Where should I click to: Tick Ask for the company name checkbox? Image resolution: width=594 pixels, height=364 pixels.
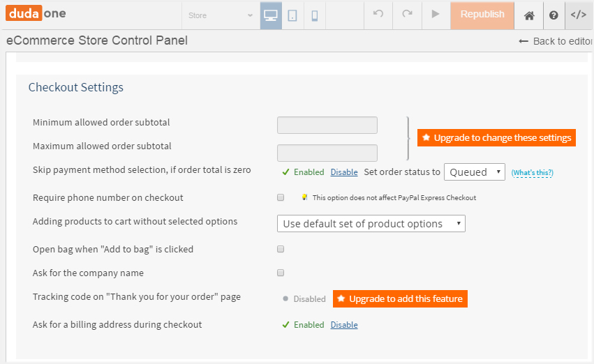click(281, 273)
